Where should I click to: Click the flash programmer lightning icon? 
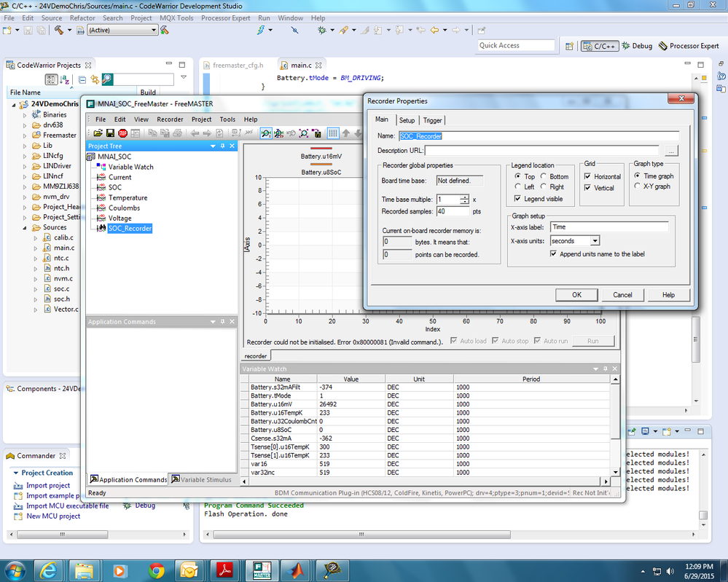pos(261,30)
